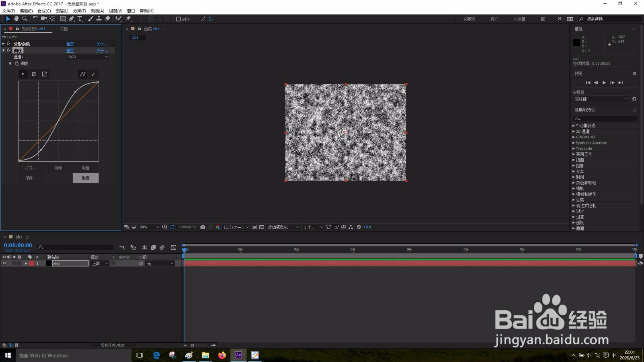Switch to the 标准 workspace

tap(494, 19)
